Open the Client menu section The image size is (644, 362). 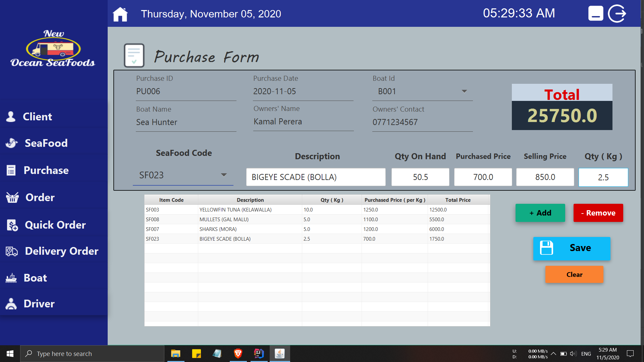click(x=37, y=117)
